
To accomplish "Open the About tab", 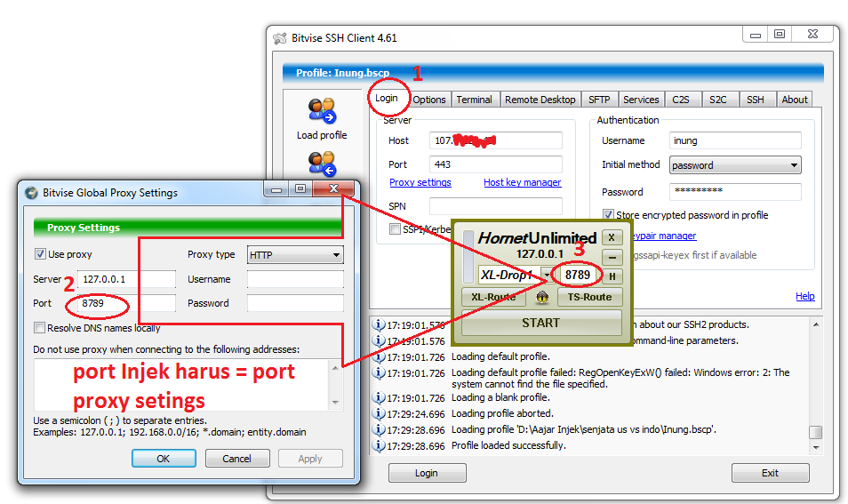I will pos(795,100).
